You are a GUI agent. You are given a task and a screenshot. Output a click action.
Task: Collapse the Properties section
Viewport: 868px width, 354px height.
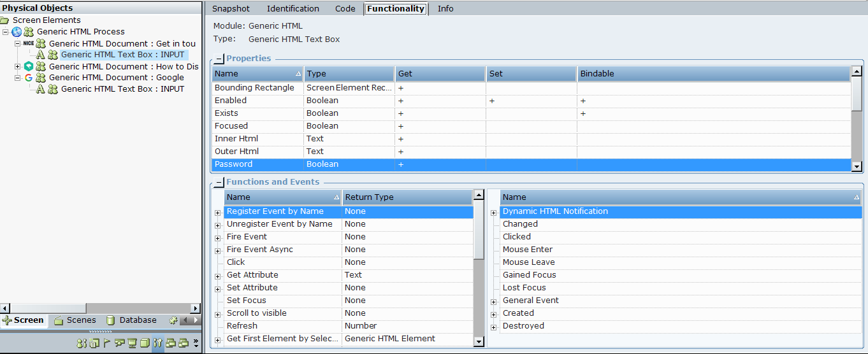(x=219, y=59)
